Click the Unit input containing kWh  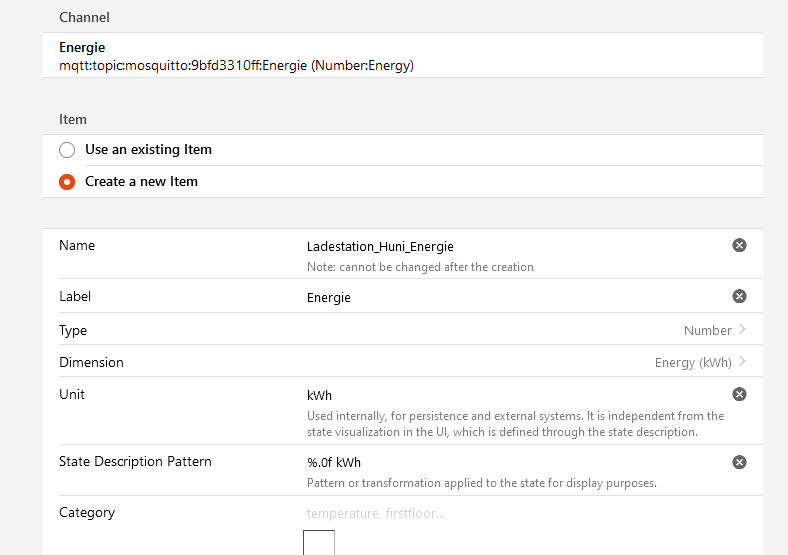[x=500, y=395]
